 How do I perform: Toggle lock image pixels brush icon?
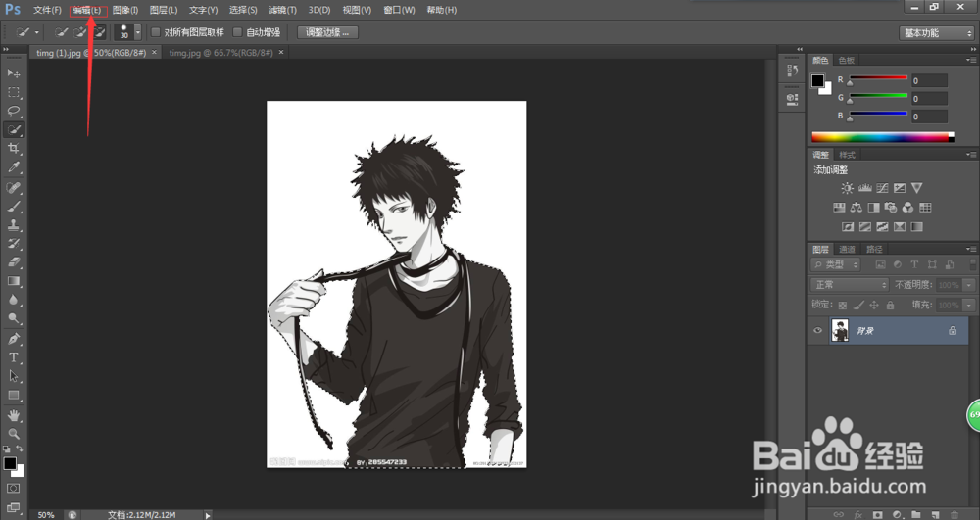[858, 306]
